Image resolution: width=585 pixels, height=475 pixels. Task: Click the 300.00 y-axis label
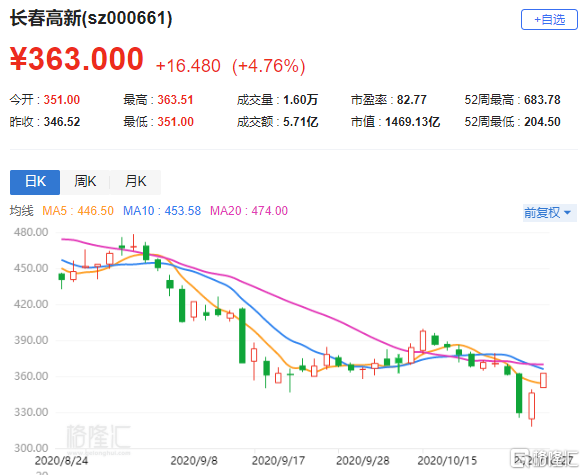31,448
